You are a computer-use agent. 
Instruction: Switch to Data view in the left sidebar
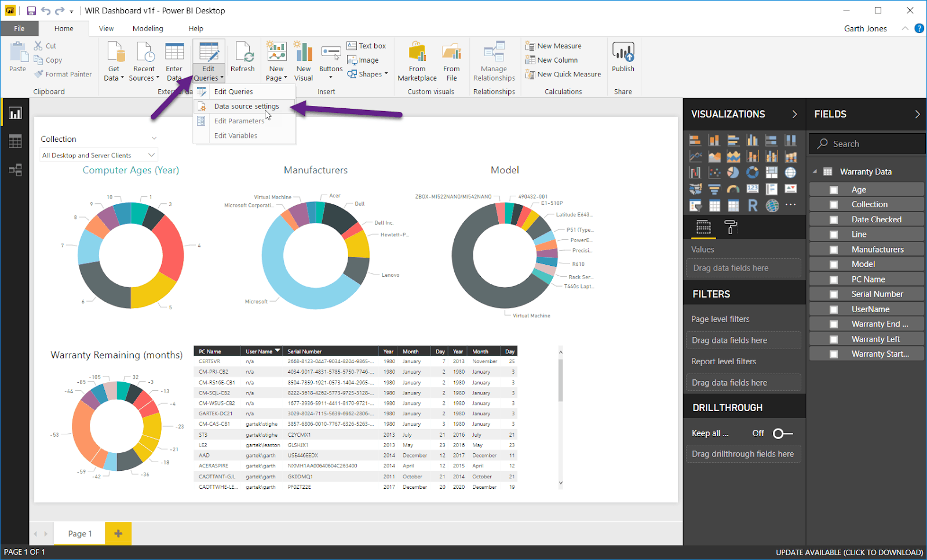point(15,141)
